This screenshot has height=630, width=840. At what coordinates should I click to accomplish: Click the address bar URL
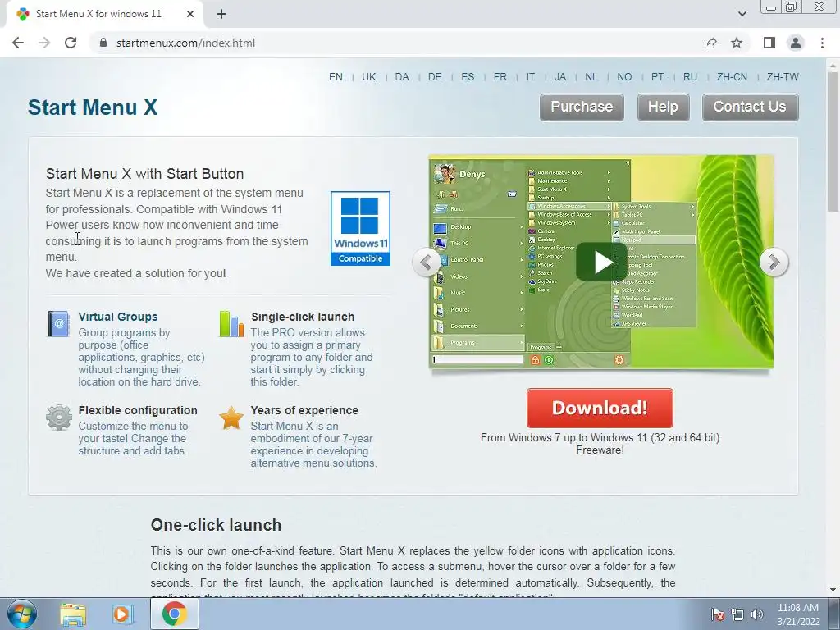[185, 43]
